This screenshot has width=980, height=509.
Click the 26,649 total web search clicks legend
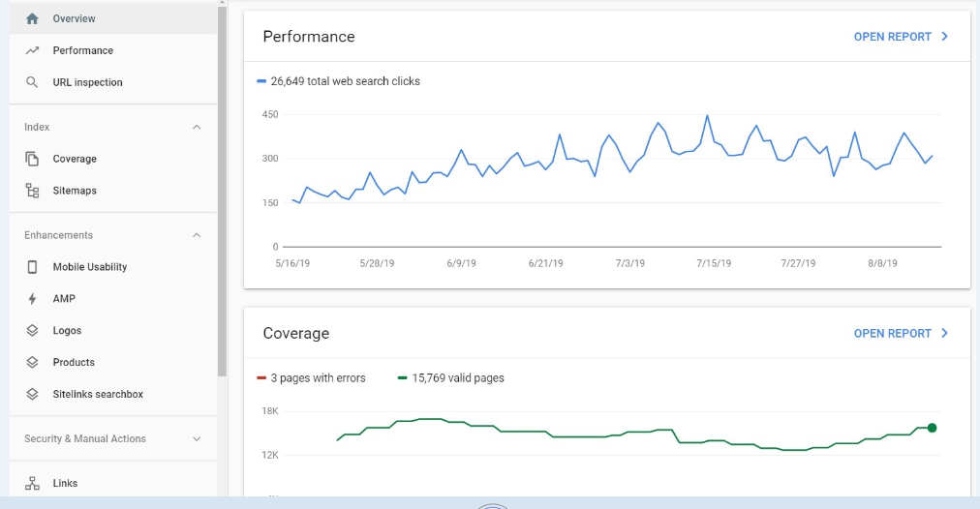[338, 81]
